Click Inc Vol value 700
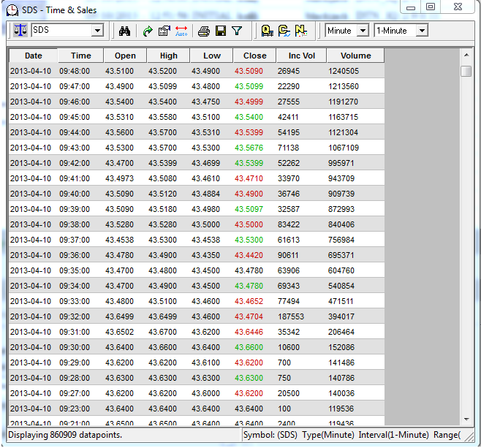 pos(284,362)
